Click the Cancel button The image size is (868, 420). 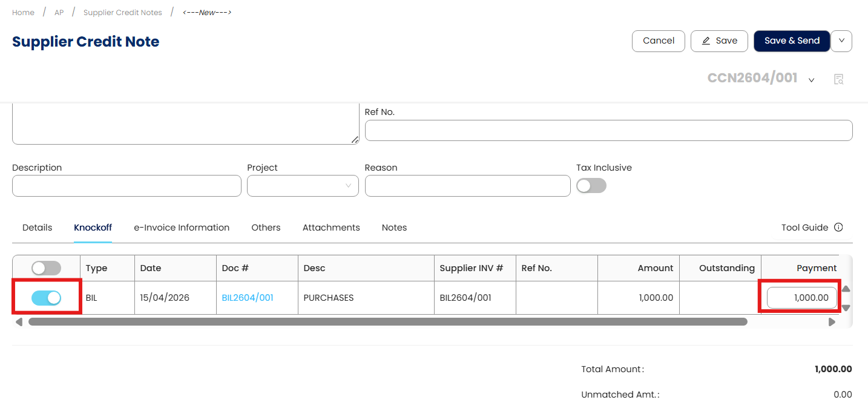click(658, 41)
